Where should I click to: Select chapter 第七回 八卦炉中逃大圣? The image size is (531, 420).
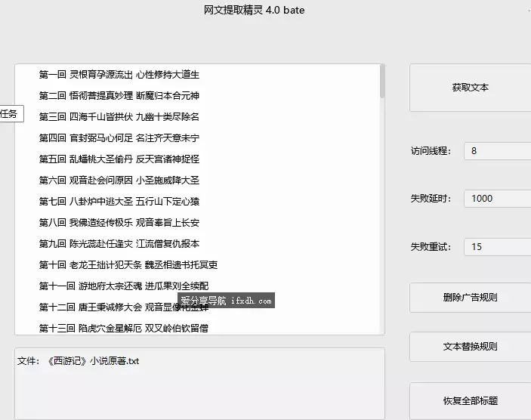point(119,202)
